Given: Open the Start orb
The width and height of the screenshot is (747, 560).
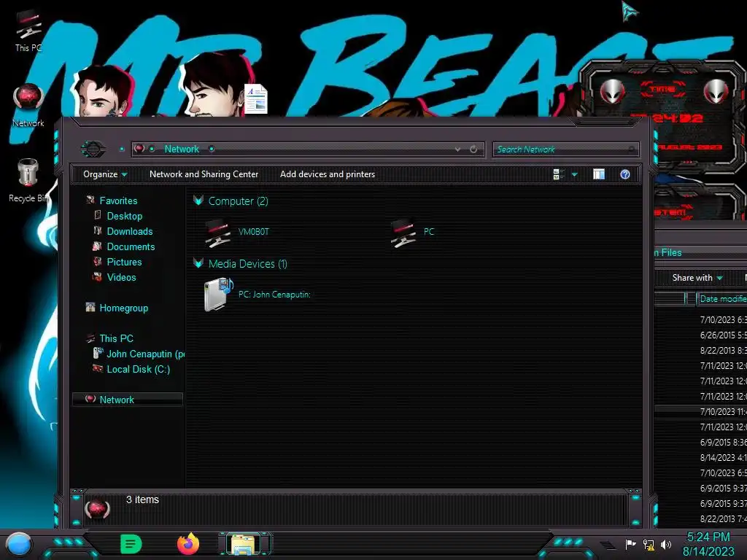Looking at the screenshot, I should 18,544.
